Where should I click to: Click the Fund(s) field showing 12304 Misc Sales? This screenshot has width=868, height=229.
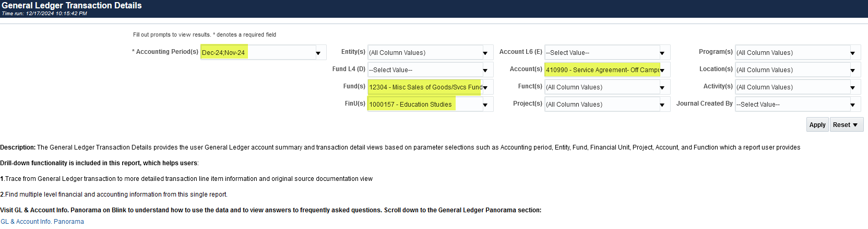[x=424, y=87]
